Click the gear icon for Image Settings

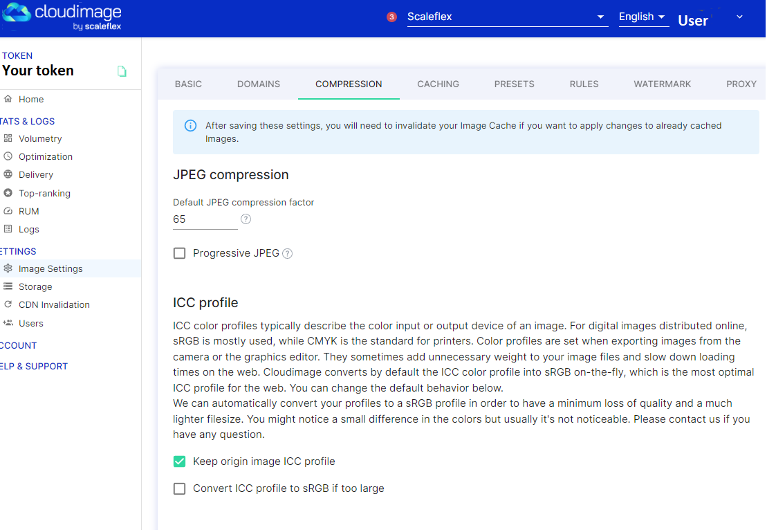coord(8,268)
